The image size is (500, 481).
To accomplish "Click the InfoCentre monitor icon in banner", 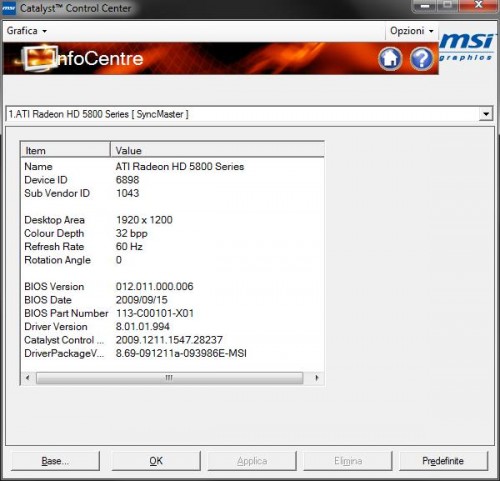I will (39, 58).
